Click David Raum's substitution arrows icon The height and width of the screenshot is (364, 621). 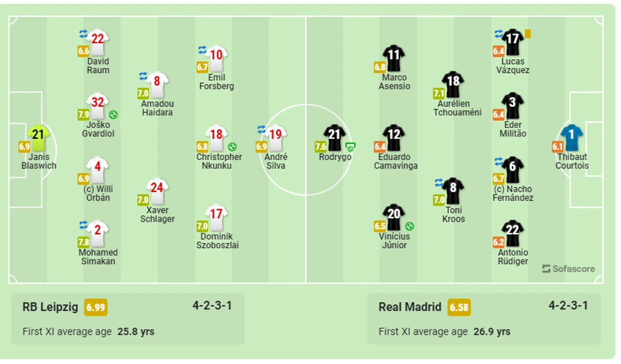83,34
